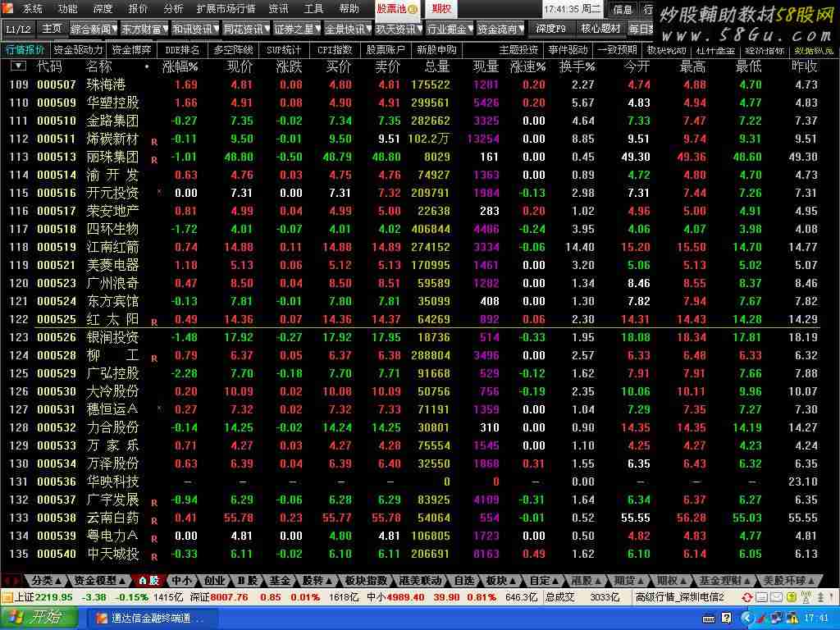Open the 资金流向 dropdown
This screenshot has height=630, width=840.
pos(500,29)
